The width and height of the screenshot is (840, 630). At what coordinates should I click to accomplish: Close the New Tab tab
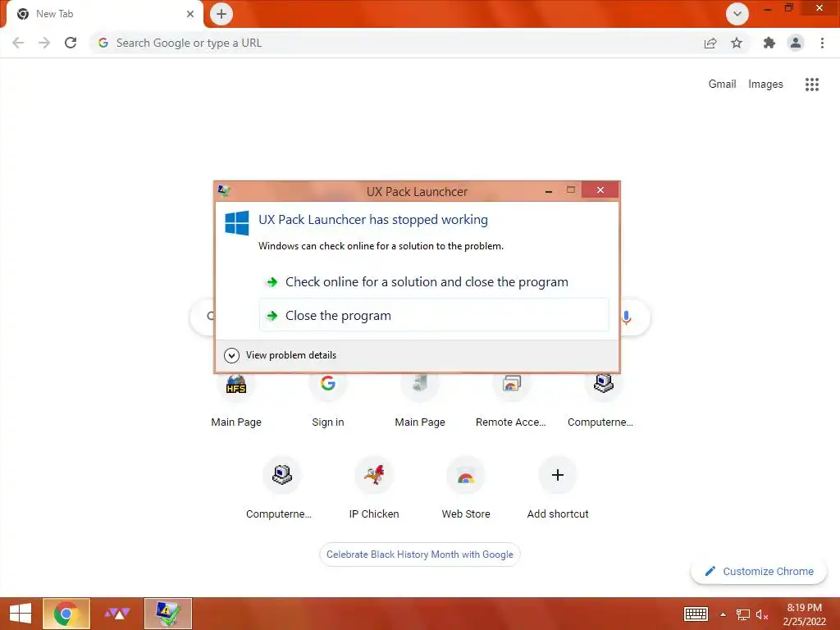[x=190, y=14]
